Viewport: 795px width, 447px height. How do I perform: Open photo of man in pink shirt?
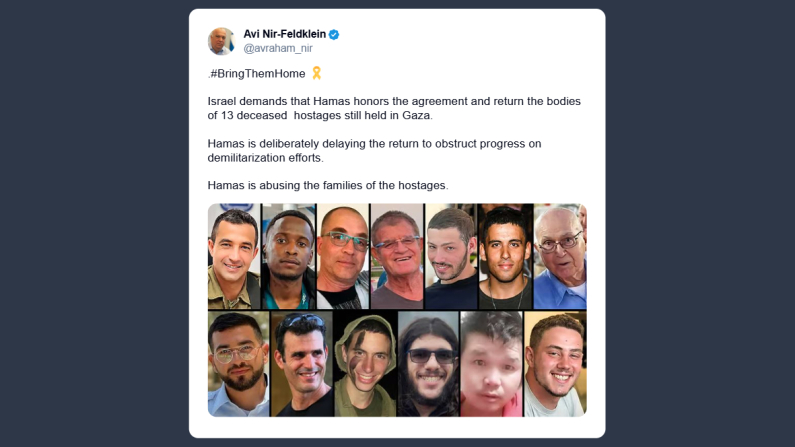(x=491, y=364)
